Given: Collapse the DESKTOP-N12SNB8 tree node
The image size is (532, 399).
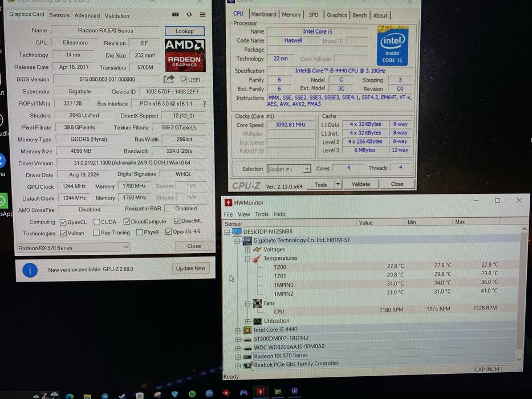Looking at the screenshot, I should 227,232.
